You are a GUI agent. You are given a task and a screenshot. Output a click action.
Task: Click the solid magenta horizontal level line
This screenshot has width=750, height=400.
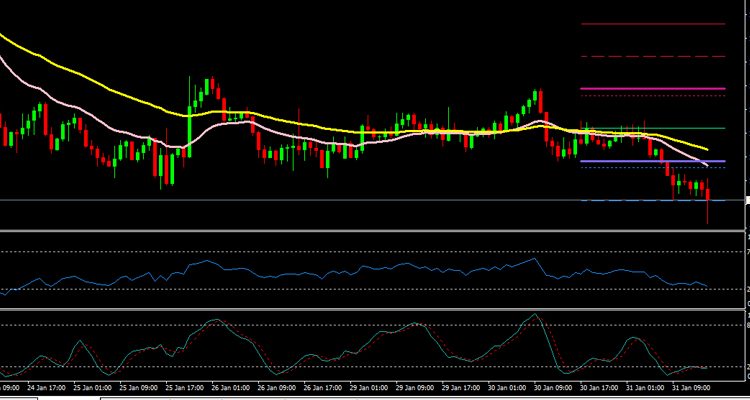(652, 89)
